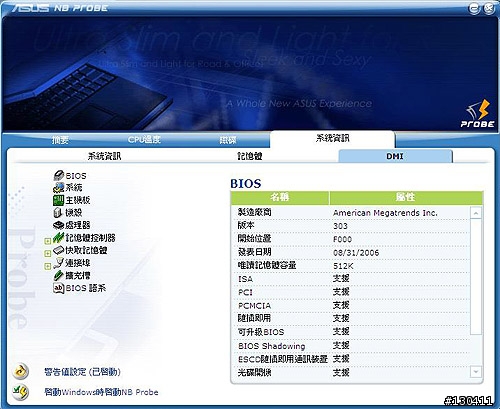Click the PCI row name
500x409 pixels.
(245, 292)
